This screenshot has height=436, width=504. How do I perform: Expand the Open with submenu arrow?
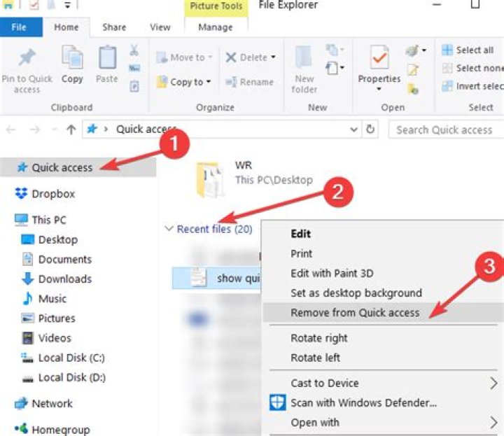(493, 422)
